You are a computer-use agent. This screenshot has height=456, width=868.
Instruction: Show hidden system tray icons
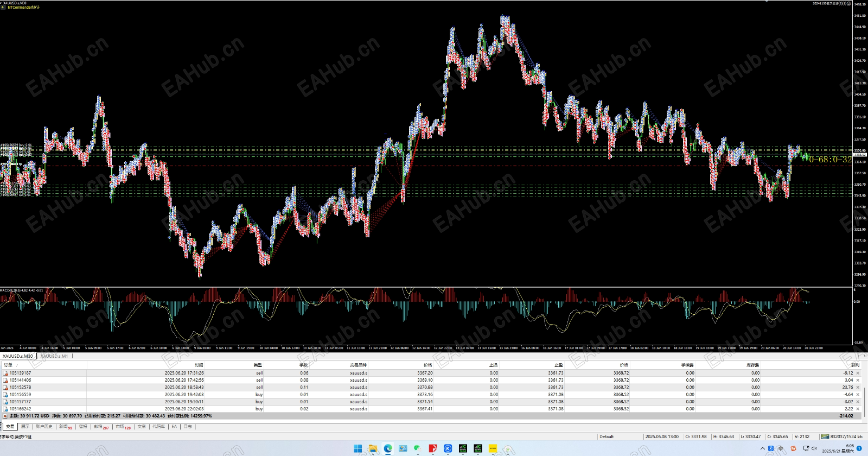tap(762, 448)
